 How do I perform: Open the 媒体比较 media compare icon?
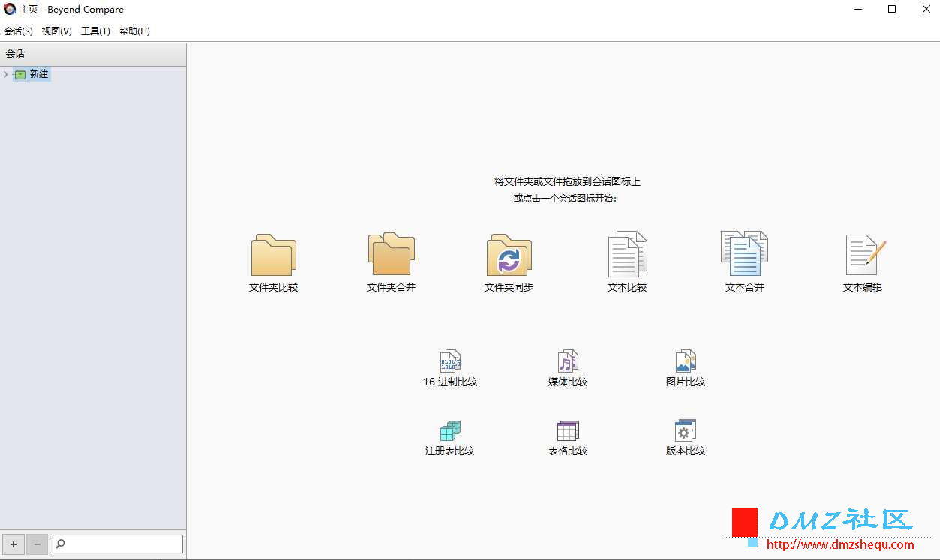pos(568,361)
